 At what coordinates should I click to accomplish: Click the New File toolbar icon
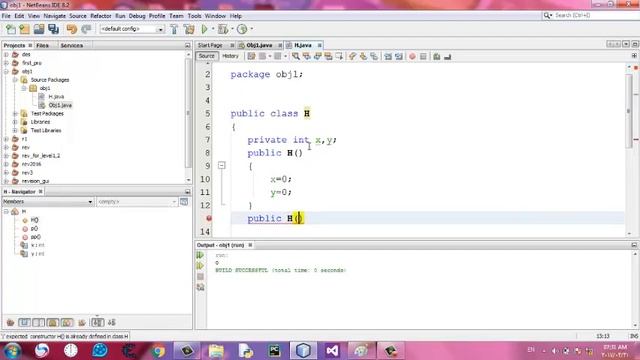11,29
